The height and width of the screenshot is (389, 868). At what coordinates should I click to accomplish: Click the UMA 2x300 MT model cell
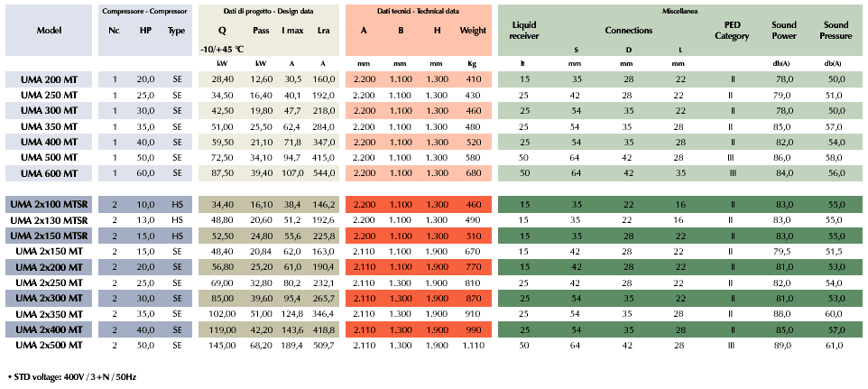[49, 298]
